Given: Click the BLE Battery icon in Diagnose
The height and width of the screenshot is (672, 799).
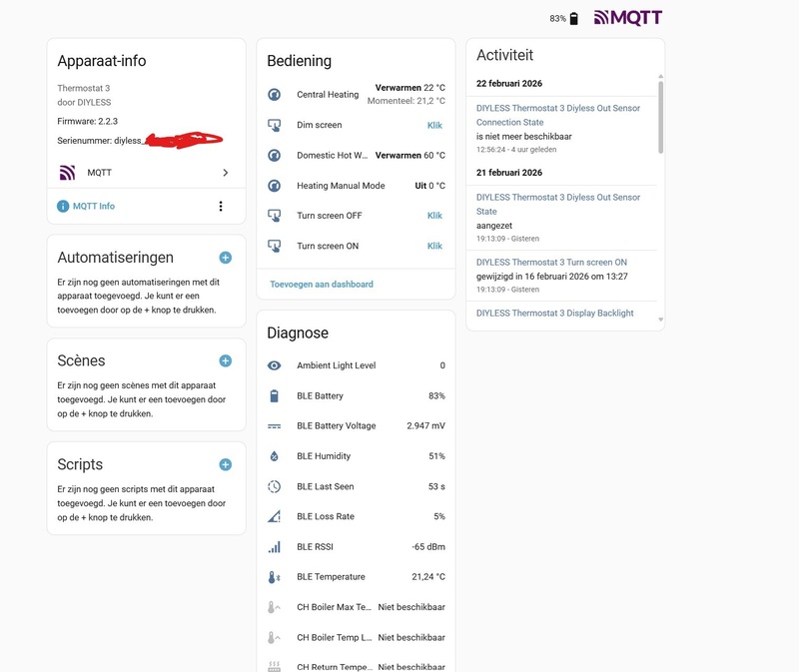Looking at the screenshot, I should [x=275, y=396].
